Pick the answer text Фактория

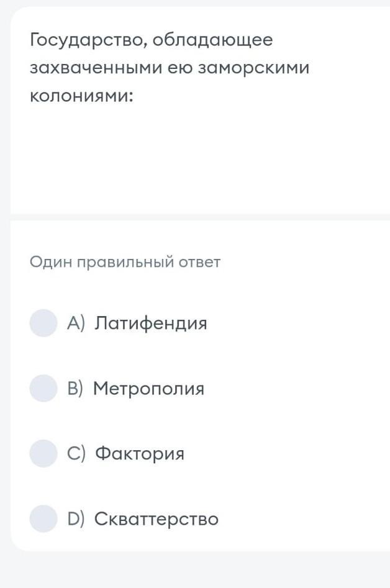[140, 454]
